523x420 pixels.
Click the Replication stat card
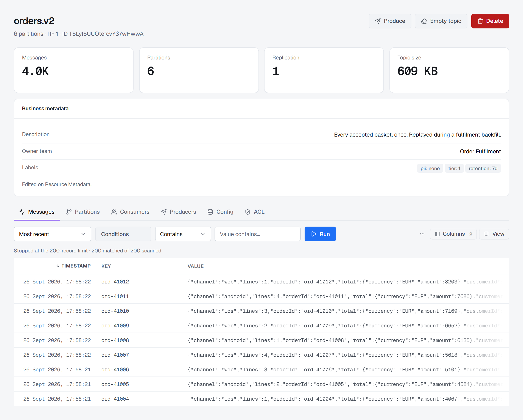tap(324, 70)
